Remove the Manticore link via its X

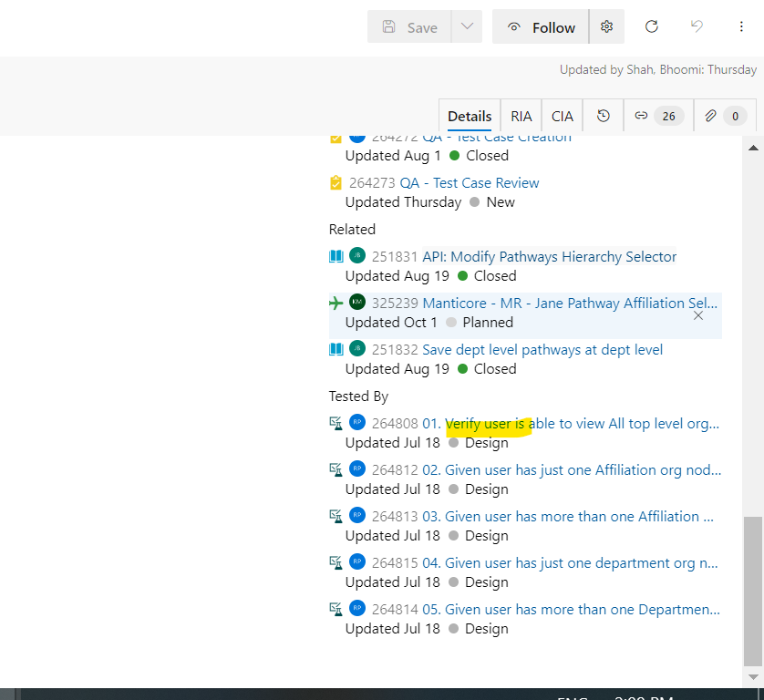698,314
